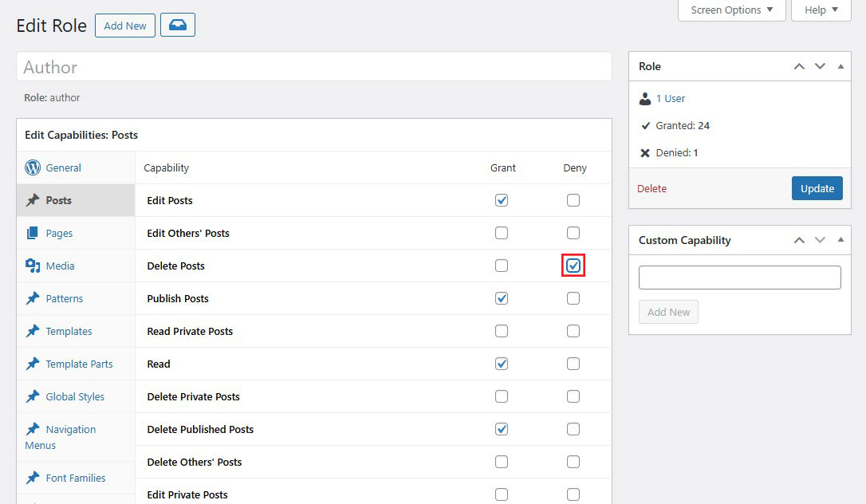
Task: Click the checkmark icon beside Granted: 24
Action: click(x=645, y=126)
